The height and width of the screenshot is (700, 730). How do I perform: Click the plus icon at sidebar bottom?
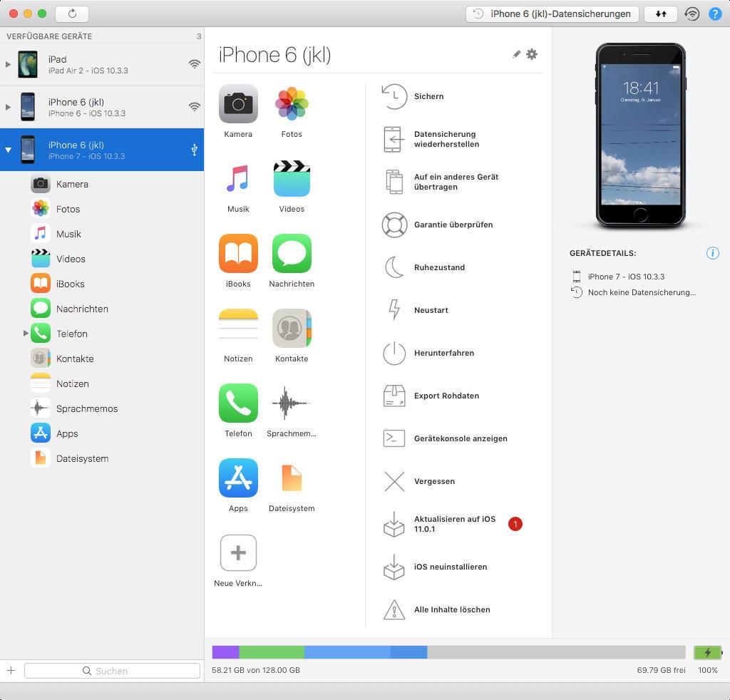(x=11, y=671)
